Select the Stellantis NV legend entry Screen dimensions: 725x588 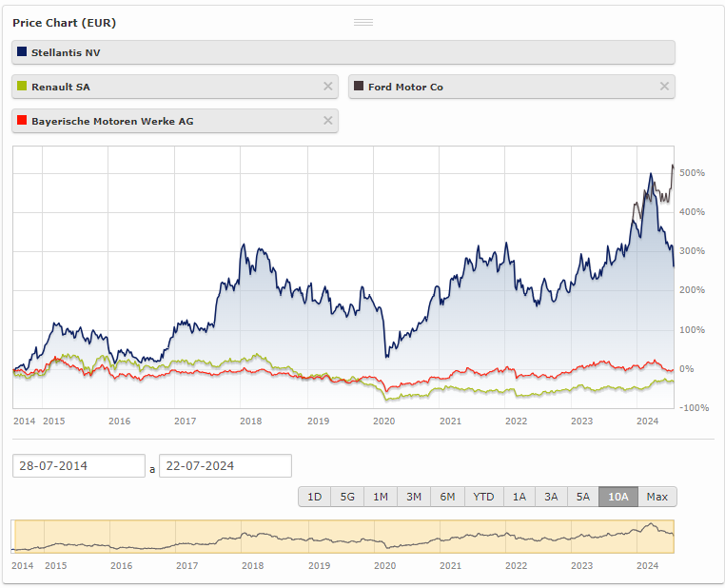coord(343,52)
